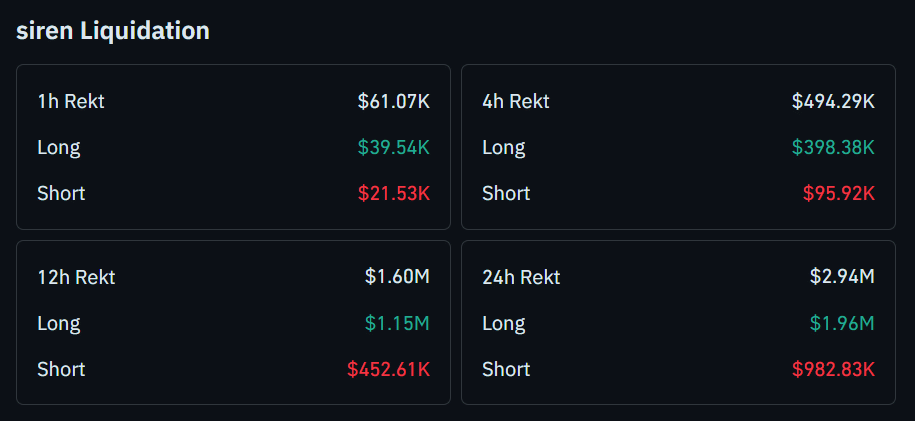Click the 1h Long value $39.54K
915x421 pixels.
[x=393, y=147]
